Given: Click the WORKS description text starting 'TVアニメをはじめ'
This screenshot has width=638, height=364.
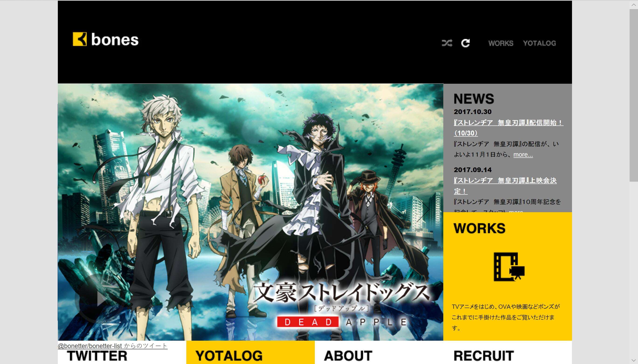Looking at the screenshot, I should (x=506, y=317).
